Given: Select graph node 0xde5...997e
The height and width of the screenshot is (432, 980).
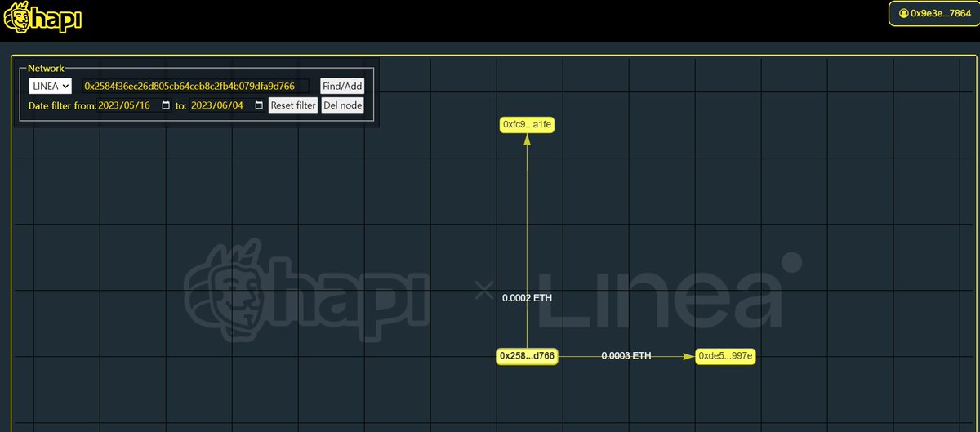Looking at the screenshot, I should click(726, 356).
